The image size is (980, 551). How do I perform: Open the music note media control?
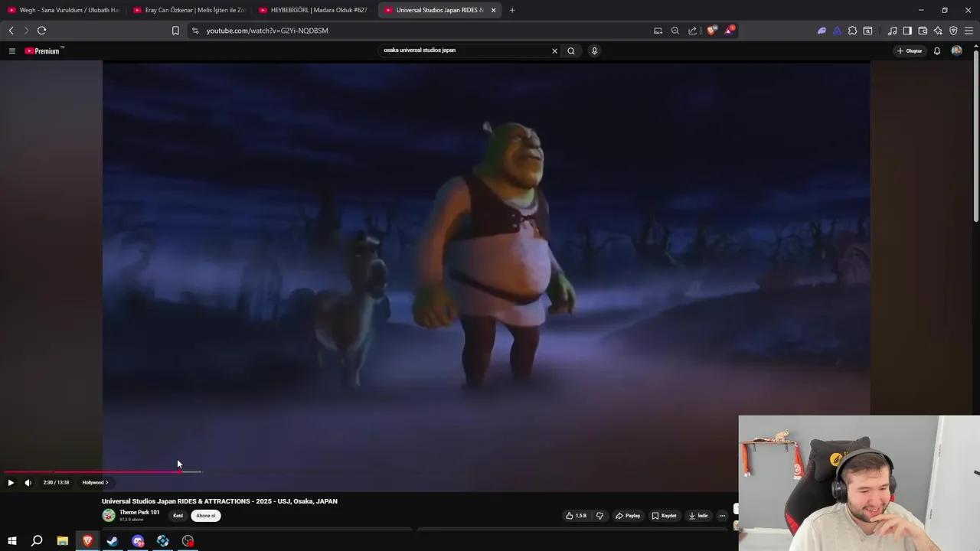point(892,31)
